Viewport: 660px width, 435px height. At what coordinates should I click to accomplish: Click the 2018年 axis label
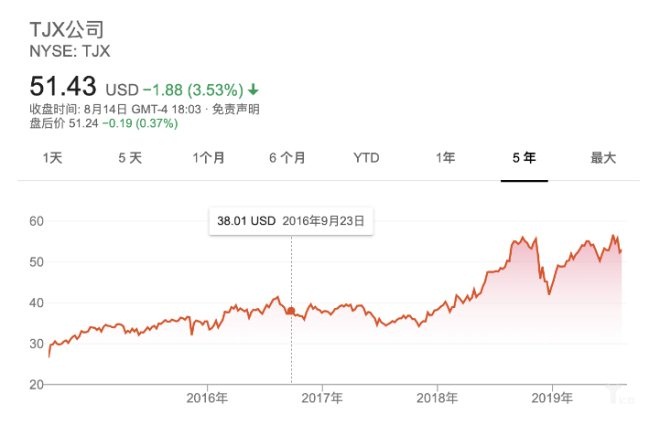pyautogui.click(x=438, y=397)
